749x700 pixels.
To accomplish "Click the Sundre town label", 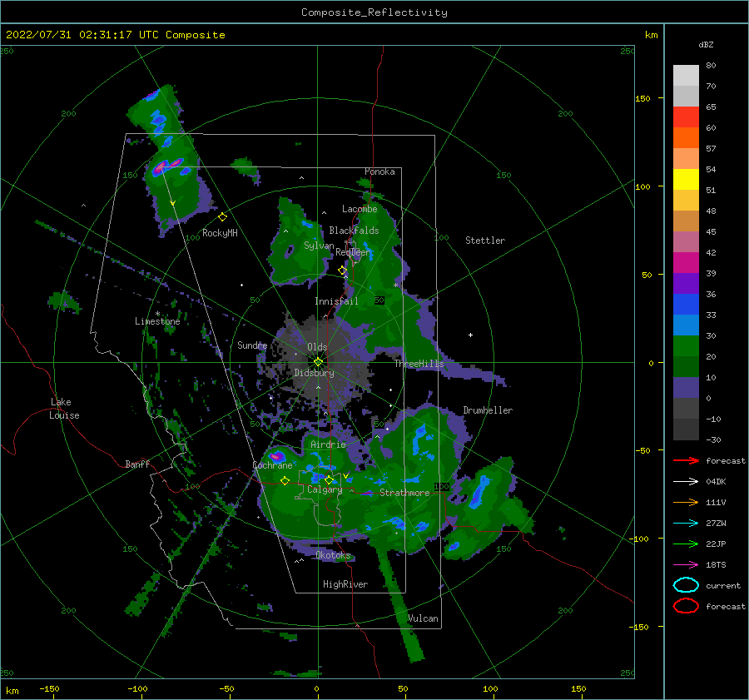I will 252,345.
